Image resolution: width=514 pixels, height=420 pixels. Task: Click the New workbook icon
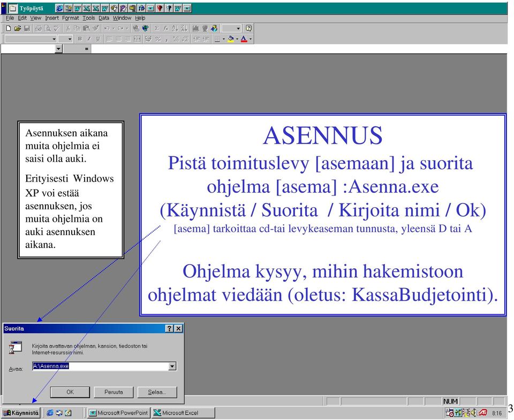tap(9, 28)
